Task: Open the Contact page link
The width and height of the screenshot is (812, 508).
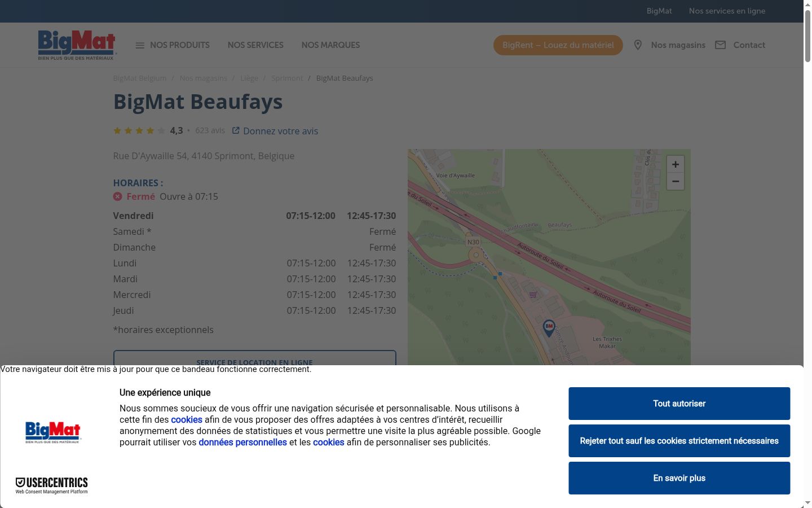Action: tap(749, 45)
